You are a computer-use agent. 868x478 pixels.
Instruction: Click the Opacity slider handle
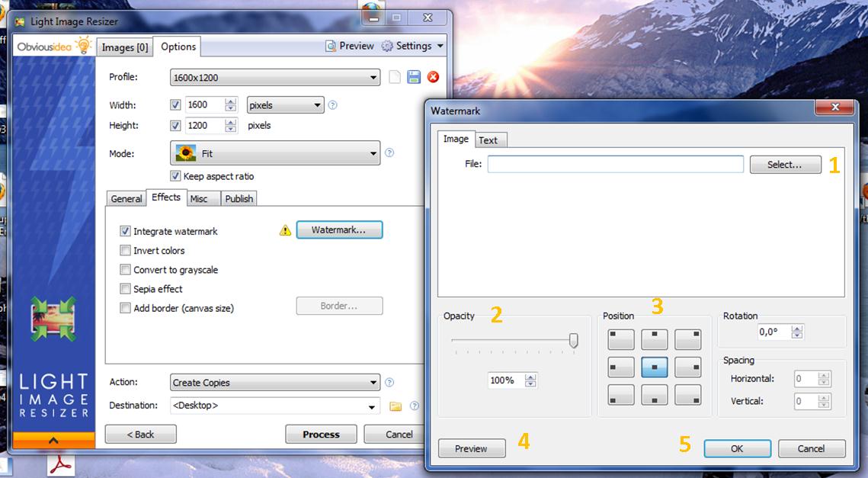(573, 341)
